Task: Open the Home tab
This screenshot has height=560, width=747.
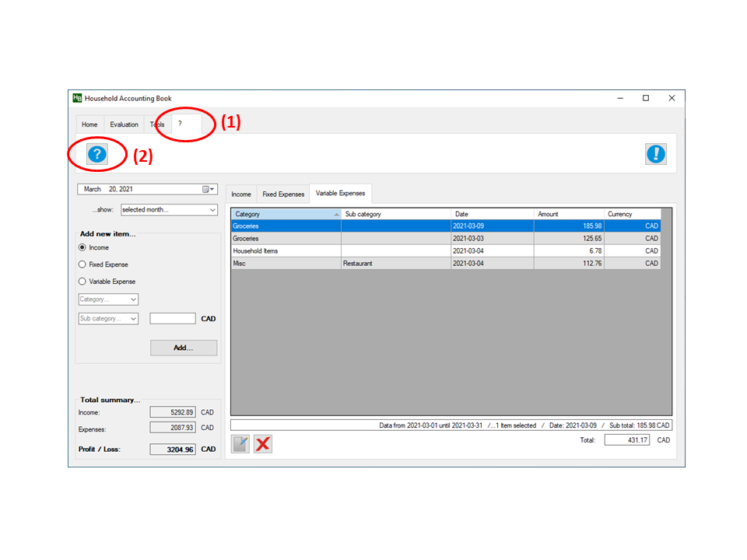Action: pos(89,124)
